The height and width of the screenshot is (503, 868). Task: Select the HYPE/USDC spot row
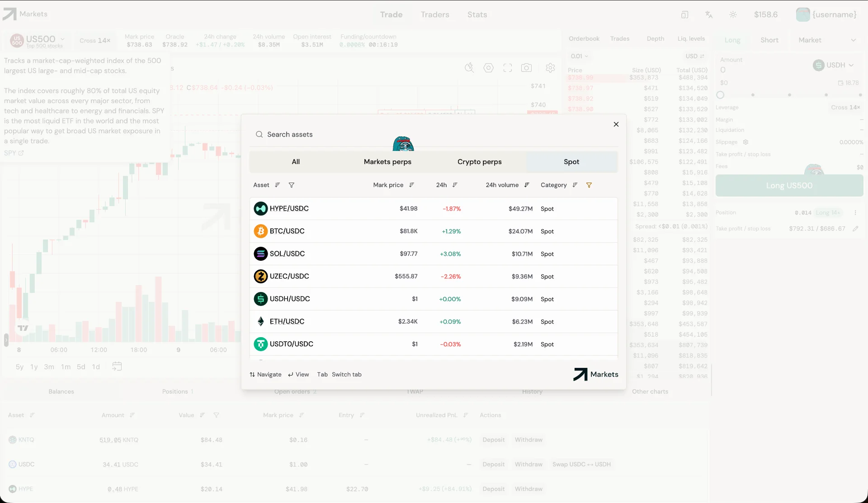433,209
